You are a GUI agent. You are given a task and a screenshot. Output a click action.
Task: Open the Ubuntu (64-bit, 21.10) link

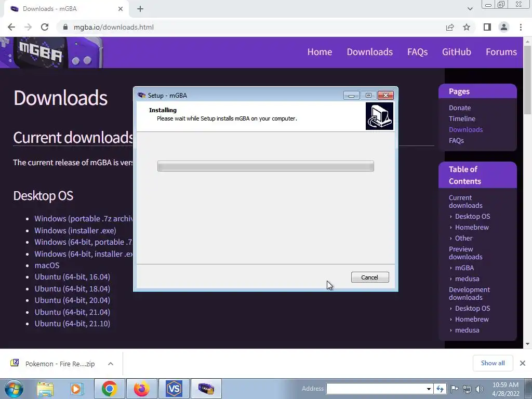click(72, 324)
